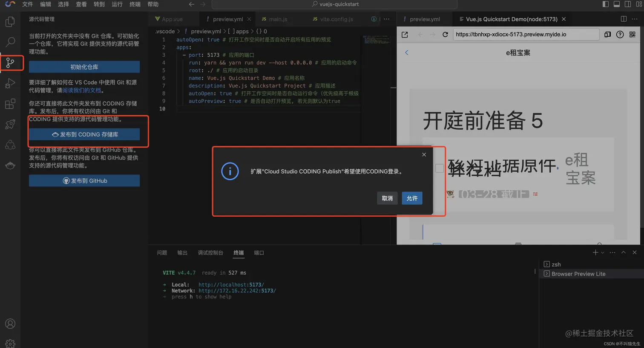
Task: Split the preview editor right
Action: (624, 19)
